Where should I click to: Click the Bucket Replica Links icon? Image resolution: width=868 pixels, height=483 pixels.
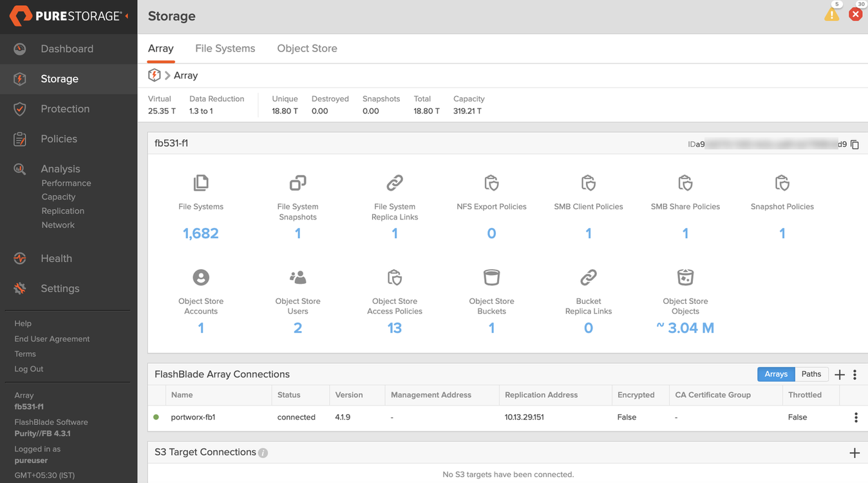pyautogui.click(x=588, y=278)
